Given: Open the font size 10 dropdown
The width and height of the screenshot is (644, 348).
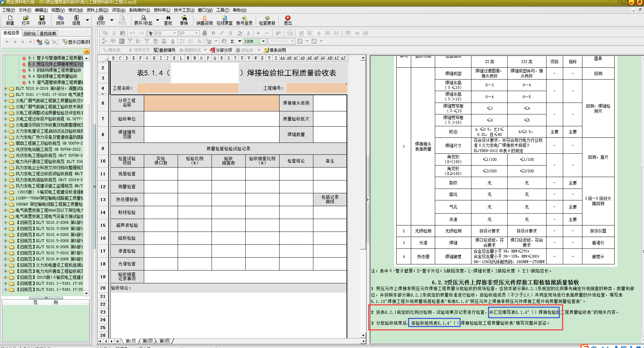Looking at the screenshot, I should [197, 33].
